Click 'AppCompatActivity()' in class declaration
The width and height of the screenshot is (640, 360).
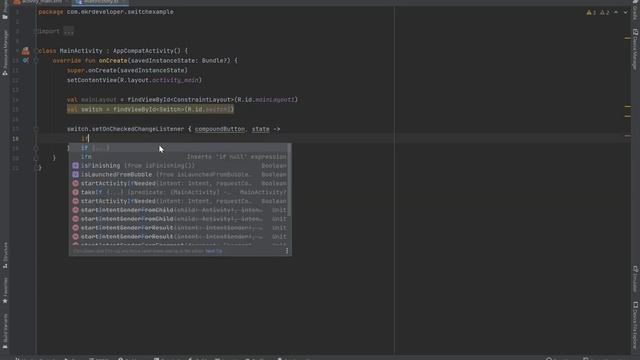coord(147,51)
